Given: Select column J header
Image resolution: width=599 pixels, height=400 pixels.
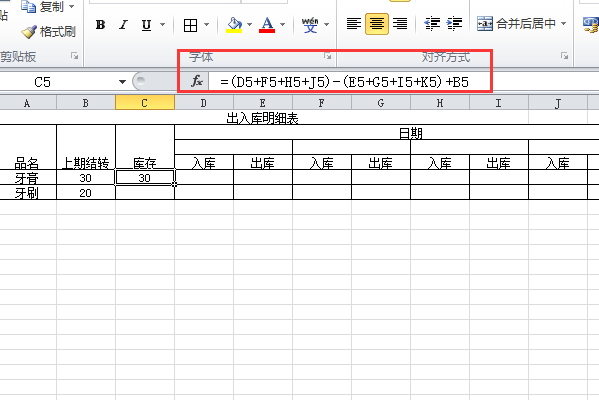Looking at the screenshot, I should [558, 103].
